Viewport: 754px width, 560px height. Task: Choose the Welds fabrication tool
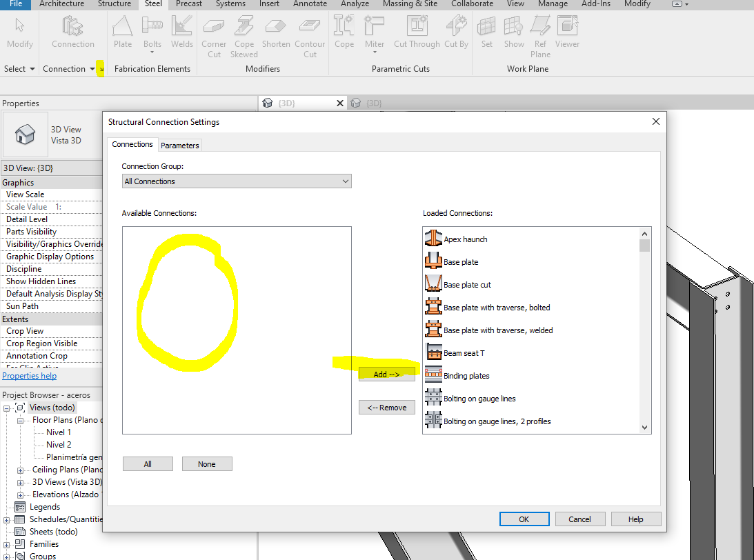point(181,32)
